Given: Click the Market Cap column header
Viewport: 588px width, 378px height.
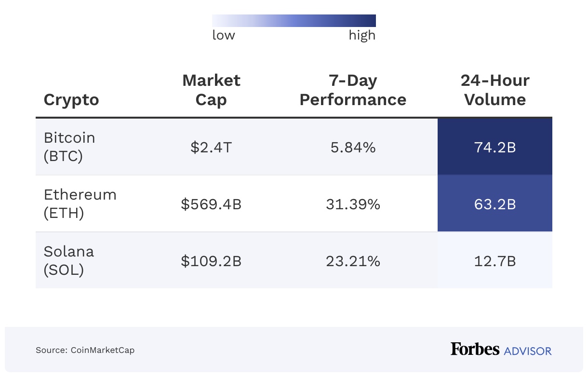Looking at the screenshot, I should coord(211,90).
